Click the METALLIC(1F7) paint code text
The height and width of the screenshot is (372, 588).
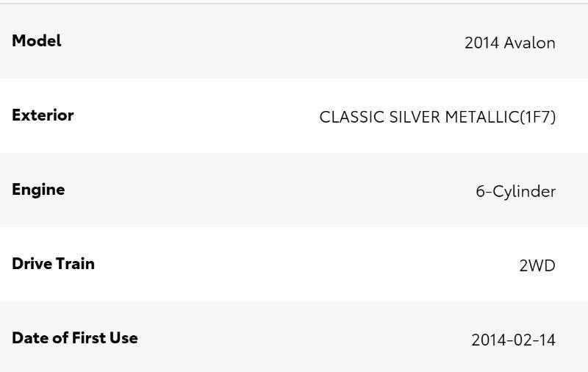point(501,117)
